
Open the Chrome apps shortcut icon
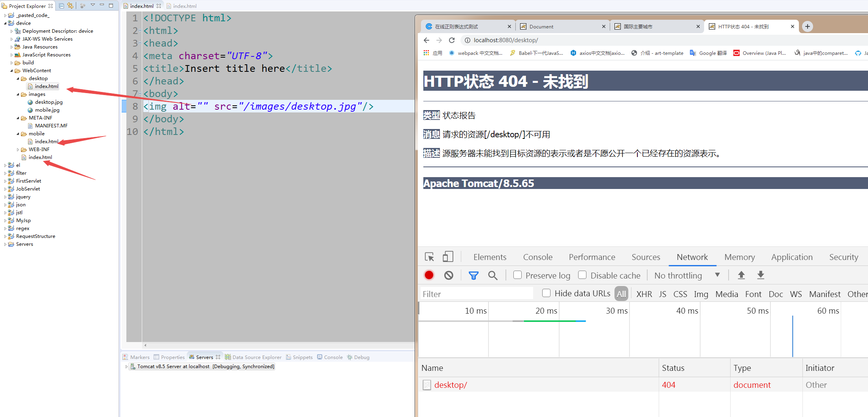point(426,53)
